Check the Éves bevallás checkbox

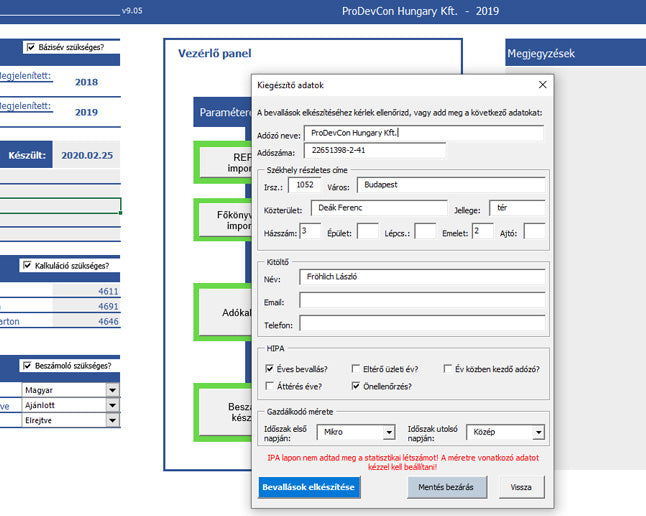point(271,368)
